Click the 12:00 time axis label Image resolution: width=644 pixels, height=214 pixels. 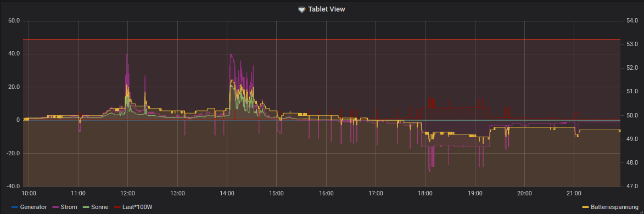point(128,193)
